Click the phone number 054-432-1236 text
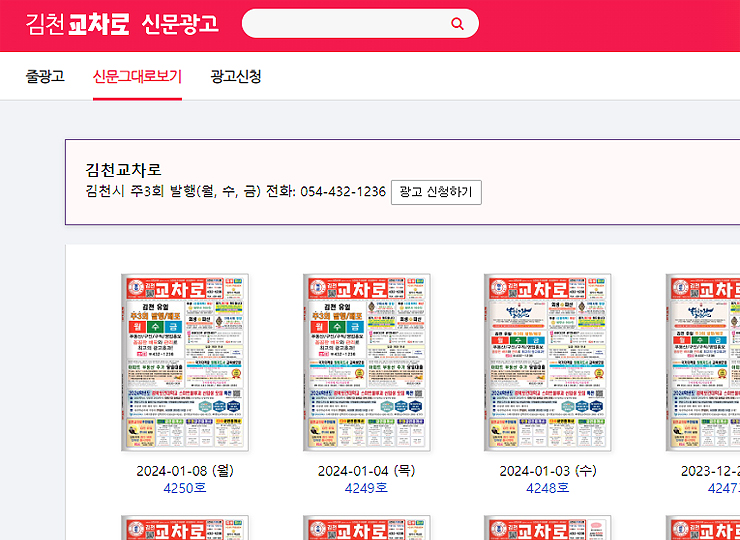The image size is (740, 540). (x=343, y=192)
